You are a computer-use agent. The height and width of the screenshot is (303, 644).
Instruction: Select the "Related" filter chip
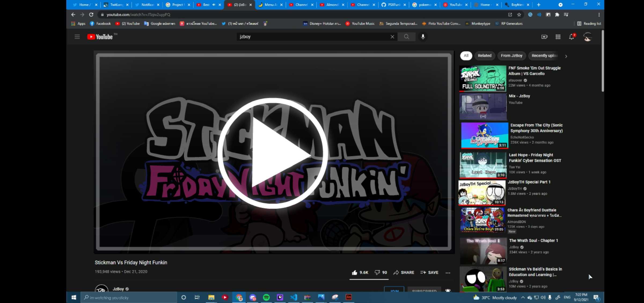tap(484, 56)
